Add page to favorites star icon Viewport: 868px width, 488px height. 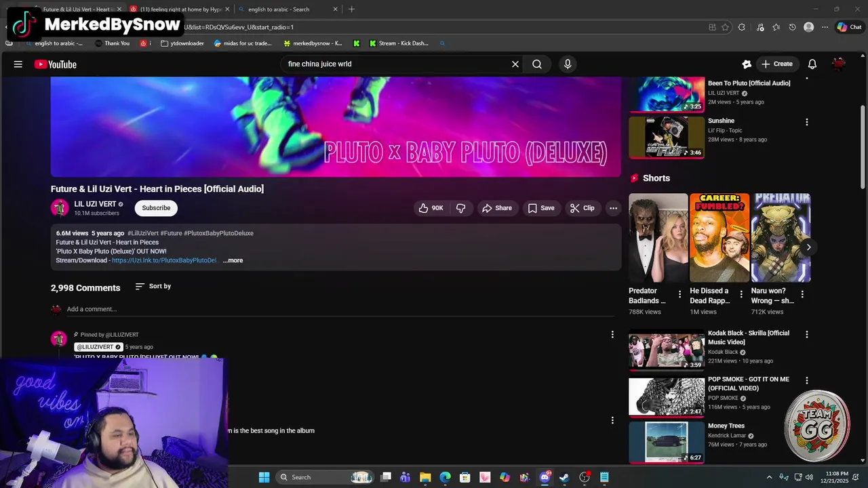pos(725,27)
